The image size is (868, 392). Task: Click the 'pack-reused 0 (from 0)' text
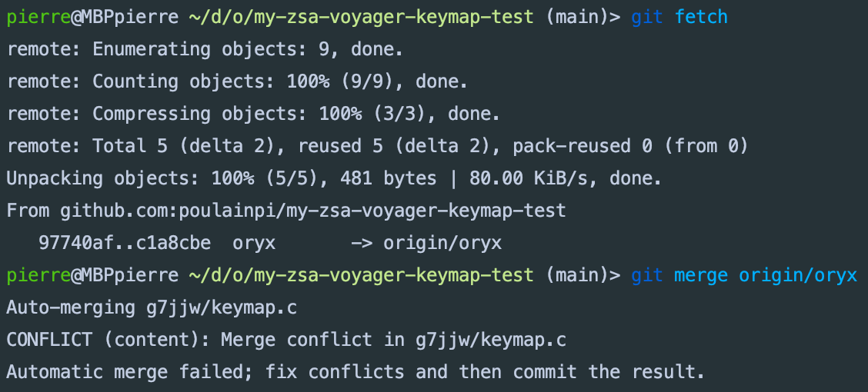pyautogui.click(x=630, y=146)
